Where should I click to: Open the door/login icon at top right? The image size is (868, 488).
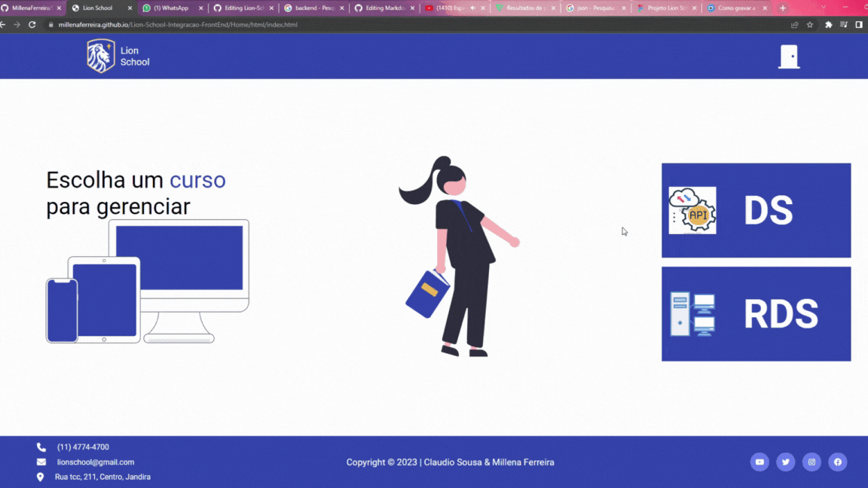pos(788,55)
